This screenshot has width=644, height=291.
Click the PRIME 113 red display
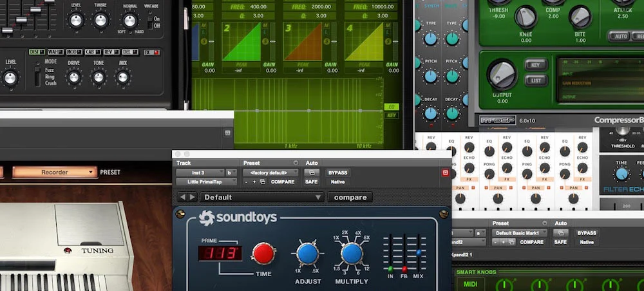pyautogui.click(x=220, y=254)
